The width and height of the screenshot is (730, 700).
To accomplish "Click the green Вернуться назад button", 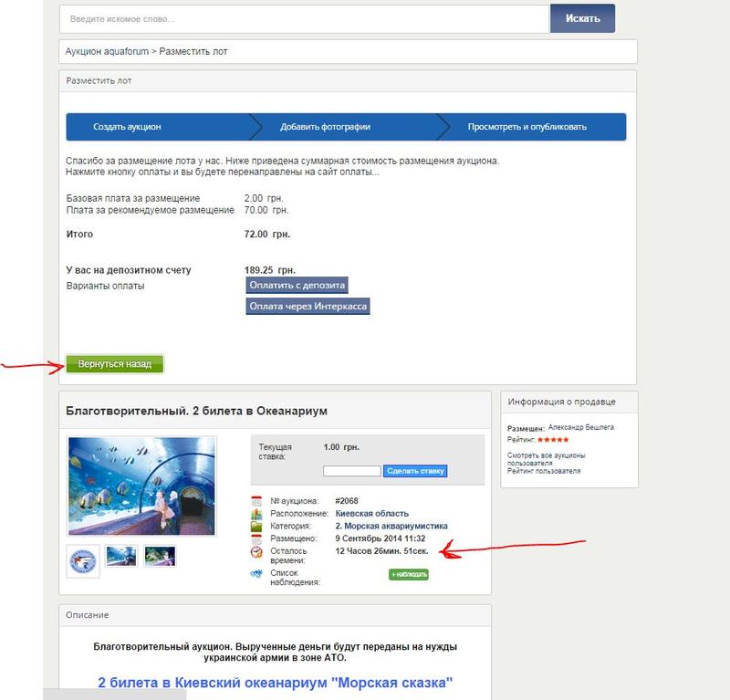I will point(114,364).
